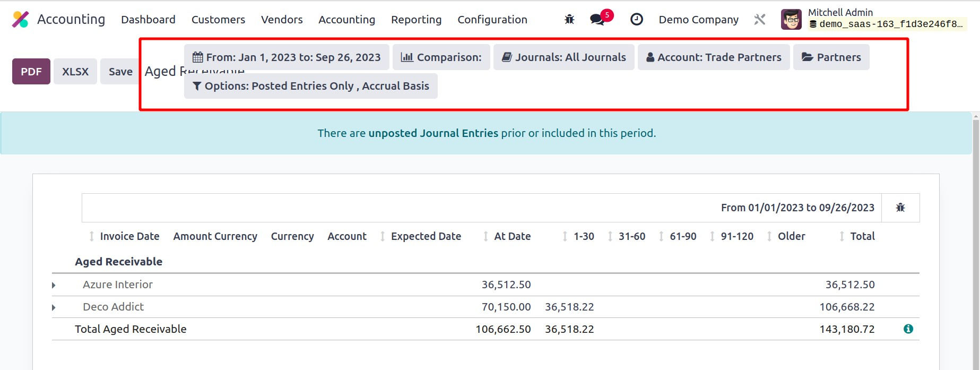Click the bug icon beside report date

[x=900, y=208]
